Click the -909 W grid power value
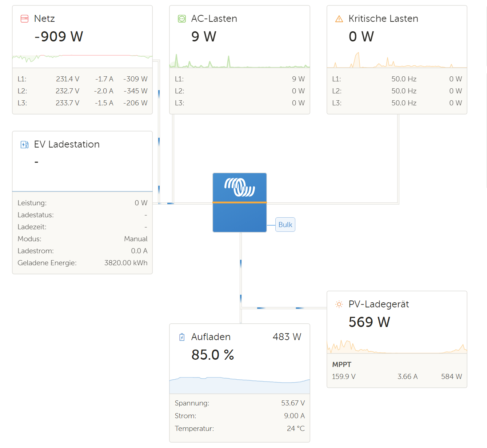This screenshot has width=487, height=448. [59, 36]
